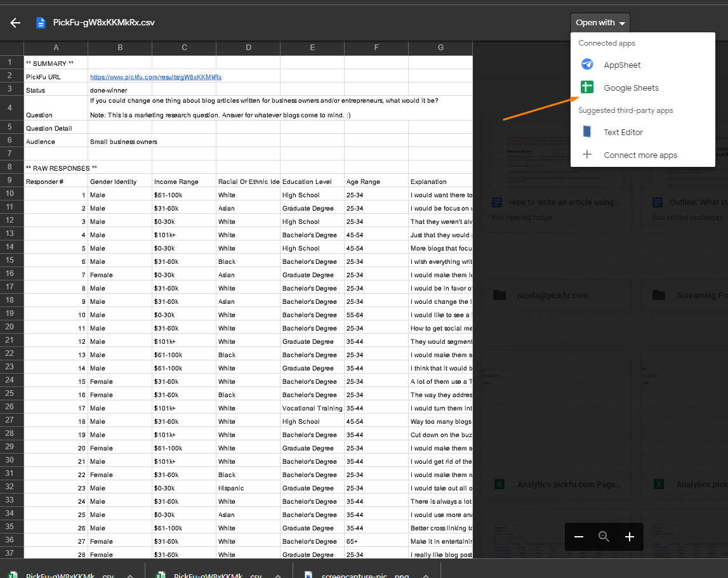The image size is (728, 578).
Task: Choose Google Sheets from the menu
Action: click(x=631, y=88)
